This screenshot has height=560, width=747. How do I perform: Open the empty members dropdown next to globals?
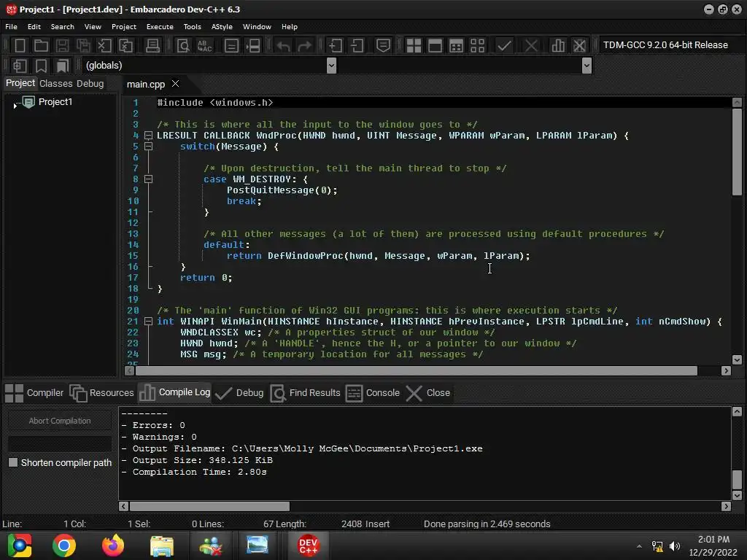click(x=587, y=66)
